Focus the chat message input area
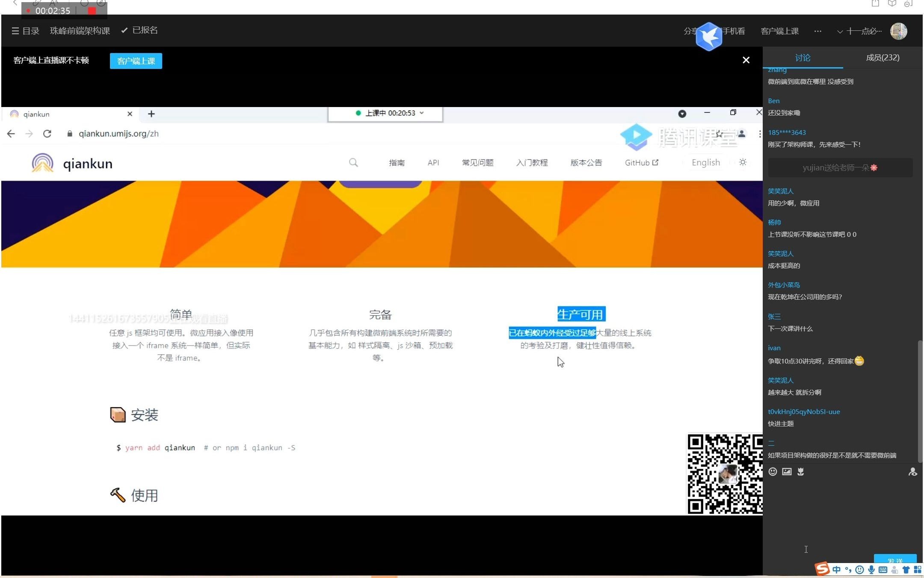924x578 pixels. pos(841,516)
